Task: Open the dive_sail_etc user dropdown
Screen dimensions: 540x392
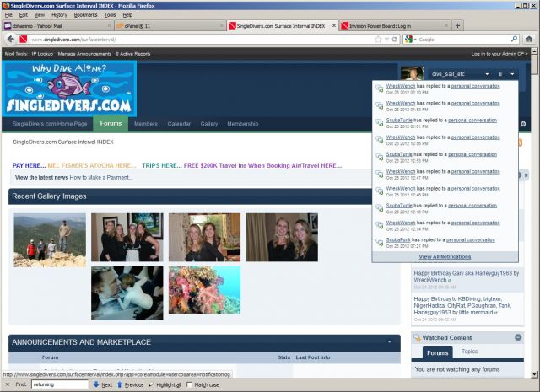Action: [460, 74]
